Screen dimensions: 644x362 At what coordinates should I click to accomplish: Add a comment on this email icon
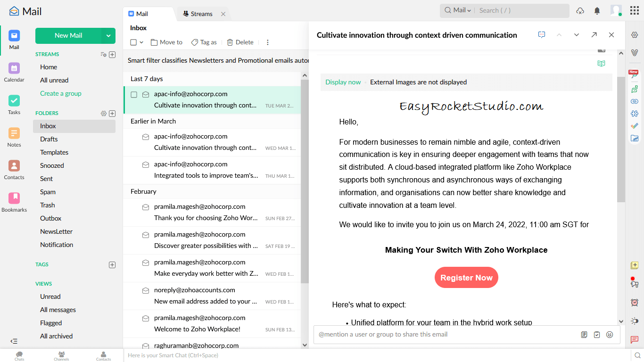[x=542, y=35]
